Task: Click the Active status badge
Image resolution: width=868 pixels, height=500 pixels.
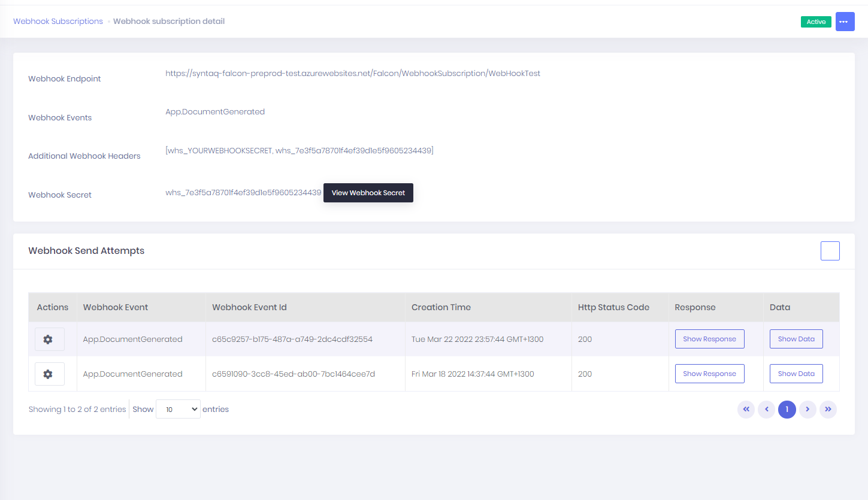Action: tap(815, 22)
